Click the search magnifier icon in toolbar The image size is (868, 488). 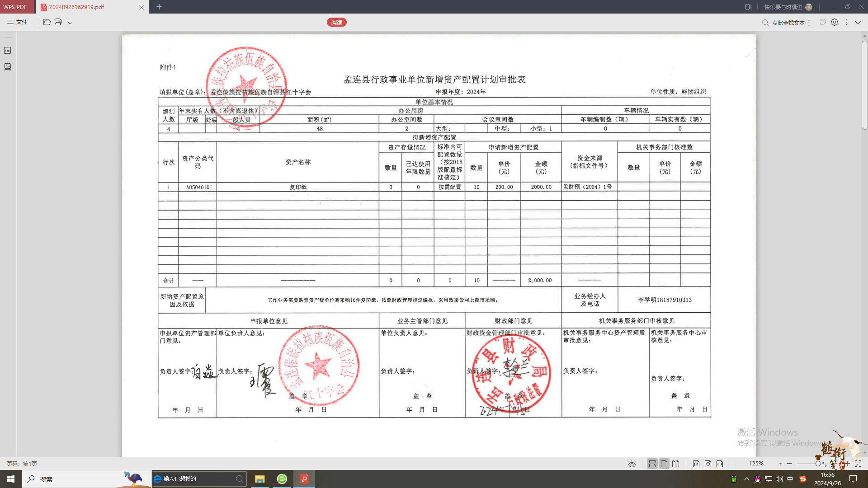[765, 23]
